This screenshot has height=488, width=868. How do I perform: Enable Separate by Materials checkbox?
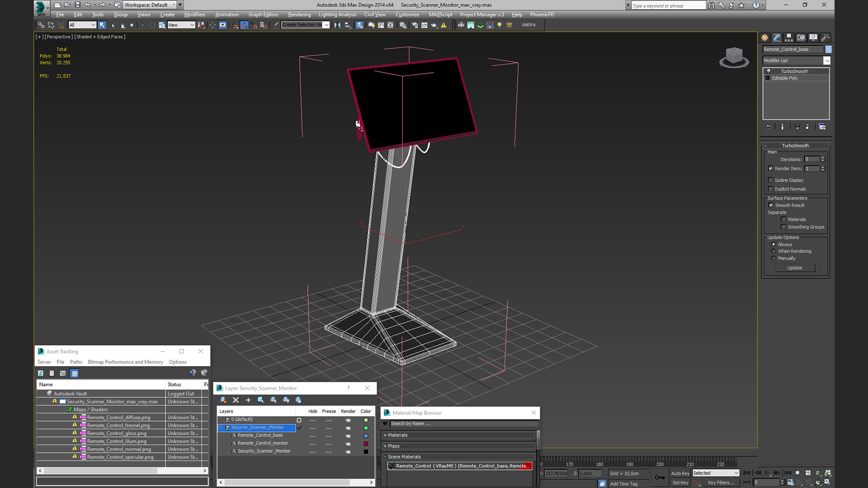[x=783, y=220]
